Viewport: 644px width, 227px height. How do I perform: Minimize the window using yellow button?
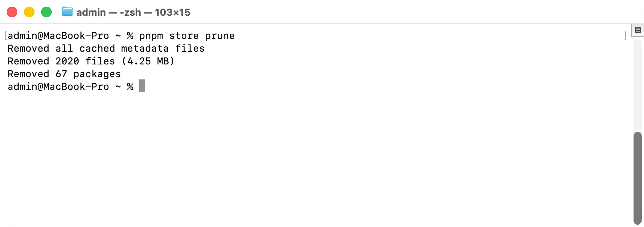point(29,12)
